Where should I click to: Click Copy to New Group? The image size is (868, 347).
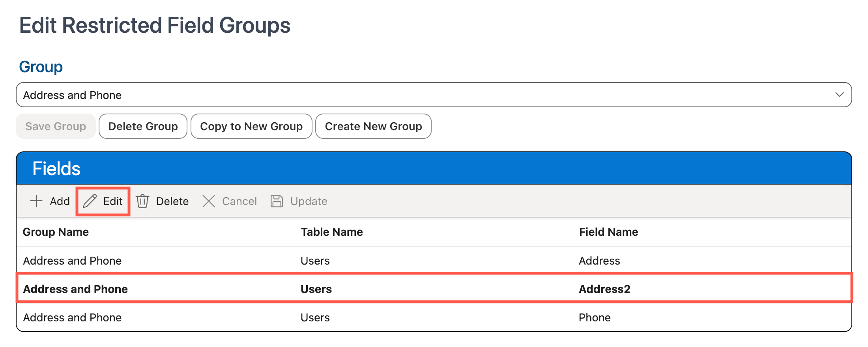pyautogui.click(x=251, y=126)
